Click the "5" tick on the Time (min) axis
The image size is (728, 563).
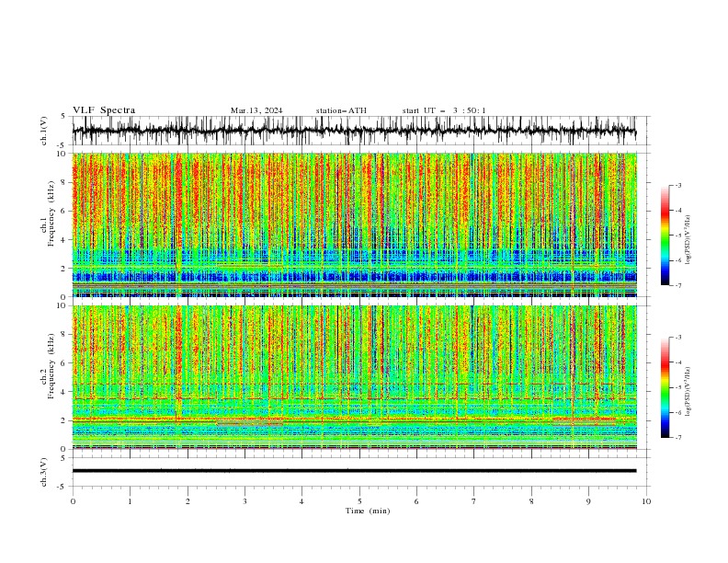[x=359, y=501]
